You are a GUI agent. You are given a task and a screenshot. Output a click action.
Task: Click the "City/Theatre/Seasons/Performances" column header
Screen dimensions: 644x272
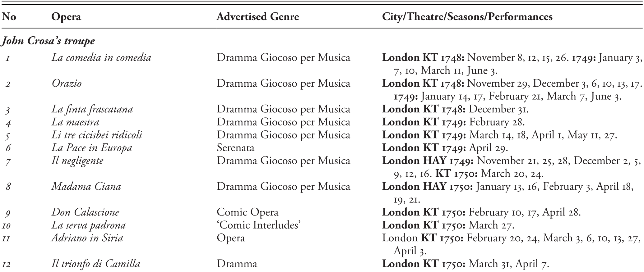[x=467, y=17]
